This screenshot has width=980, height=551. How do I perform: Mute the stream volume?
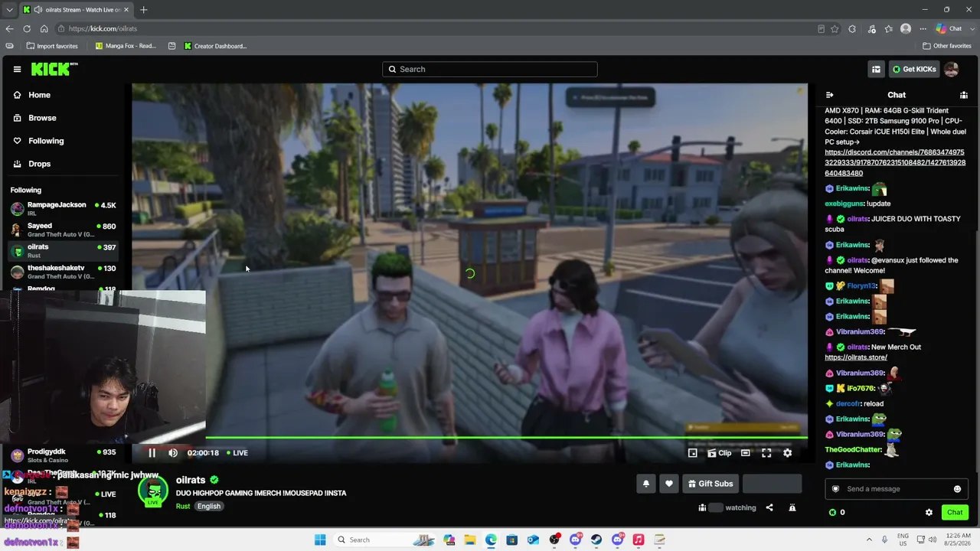173,453
